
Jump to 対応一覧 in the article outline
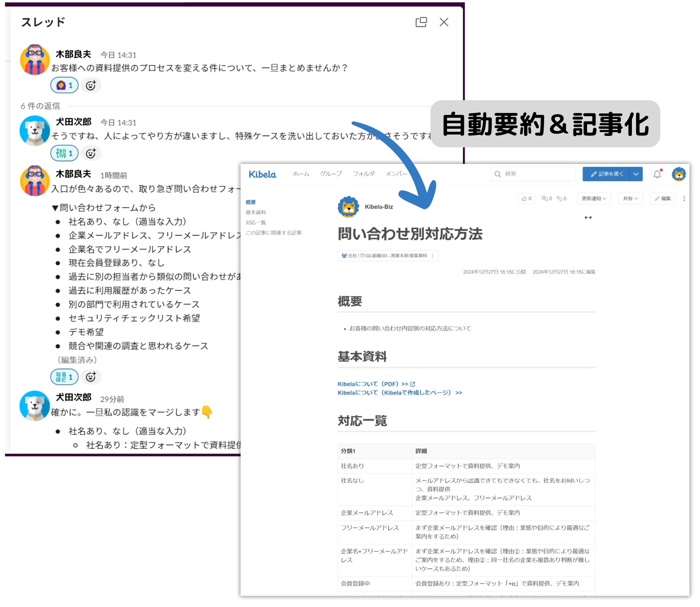pyautogui.click(x=256, y=223)
